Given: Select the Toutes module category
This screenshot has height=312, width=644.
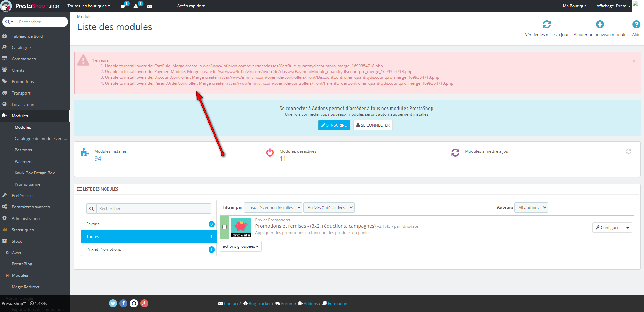Looking at the screenshot, I should click(x=149, y=237).
